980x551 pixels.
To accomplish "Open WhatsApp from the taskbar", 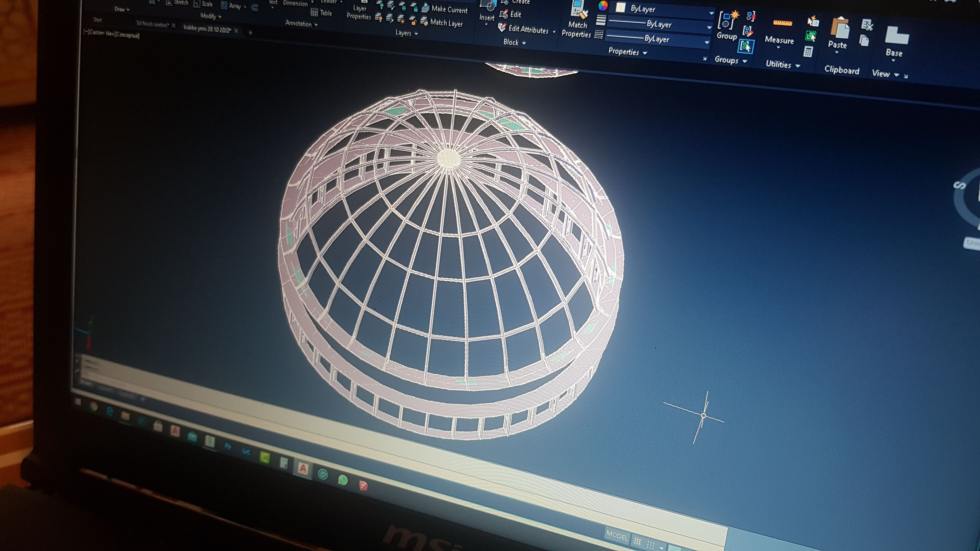I will 343,480.
